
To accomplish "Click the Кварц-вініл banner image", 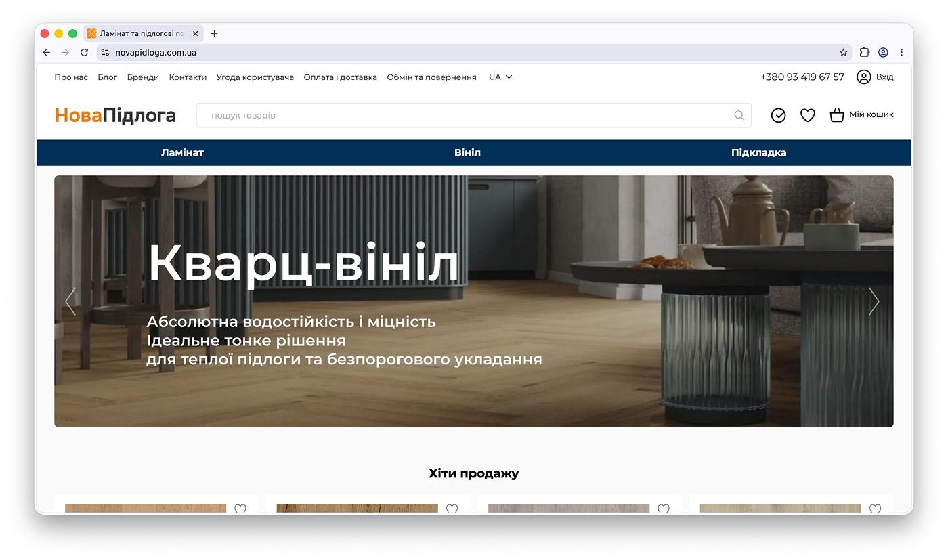I will click(474, 301).
